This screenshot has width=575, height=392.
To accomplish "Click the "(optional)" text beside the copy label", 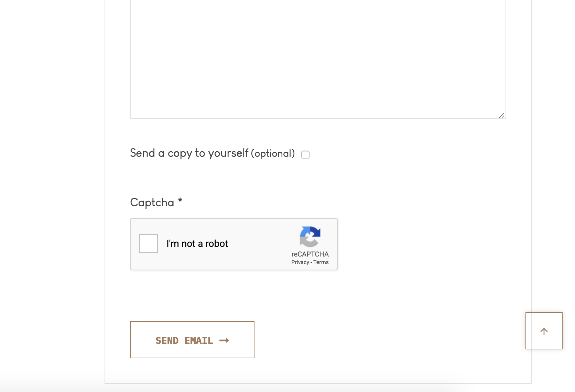I will click(x=273, y=153).
